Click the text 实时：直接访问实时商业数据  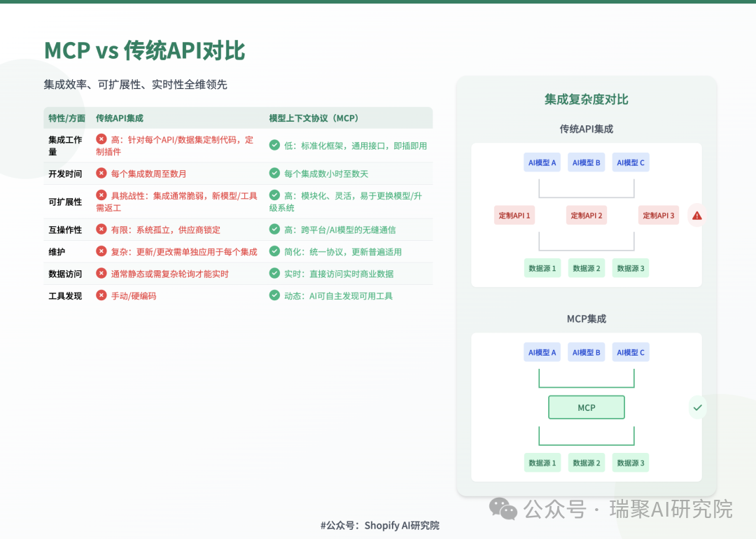pyautogui.click(x=339, y=274)
